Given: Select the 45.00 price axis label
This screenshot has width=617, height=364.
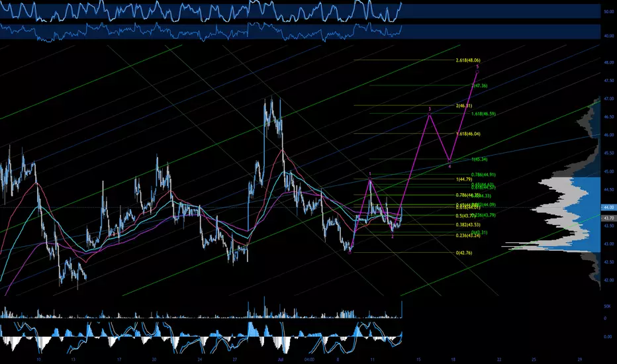Looking at the screenshot, I should pos(609,171).
